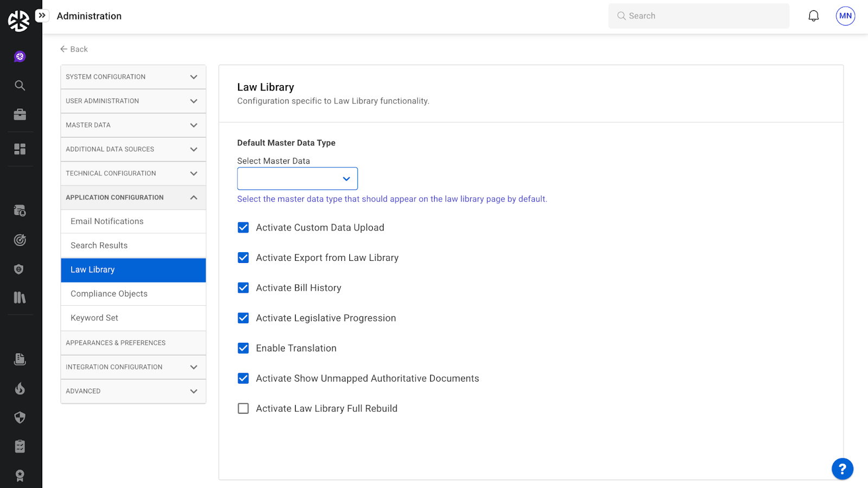Expand the System Configuration section

coord(133,77)
